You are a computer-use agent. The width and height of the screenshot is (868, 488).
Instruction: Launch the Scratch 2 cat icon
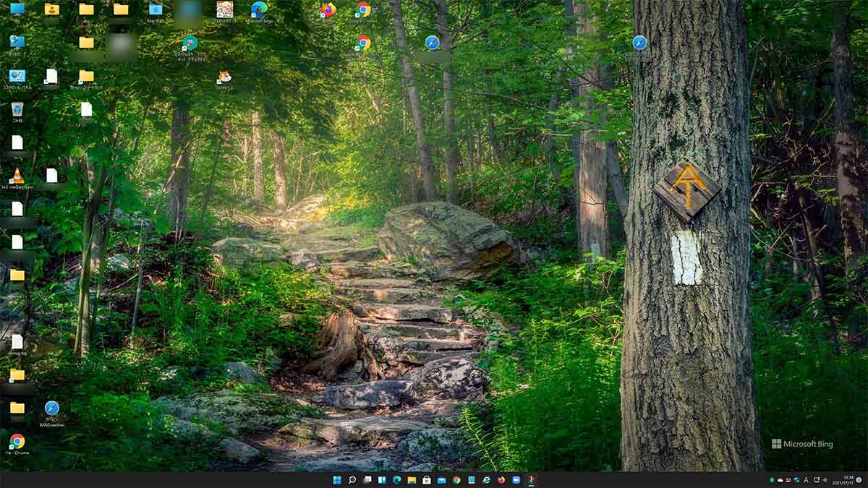click(x=225, y=76)
